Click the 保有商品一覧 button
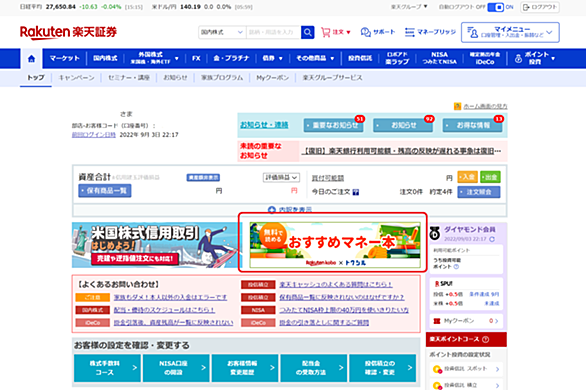The width and height of the screenshot is (586, 390). [x=105, y=191]
